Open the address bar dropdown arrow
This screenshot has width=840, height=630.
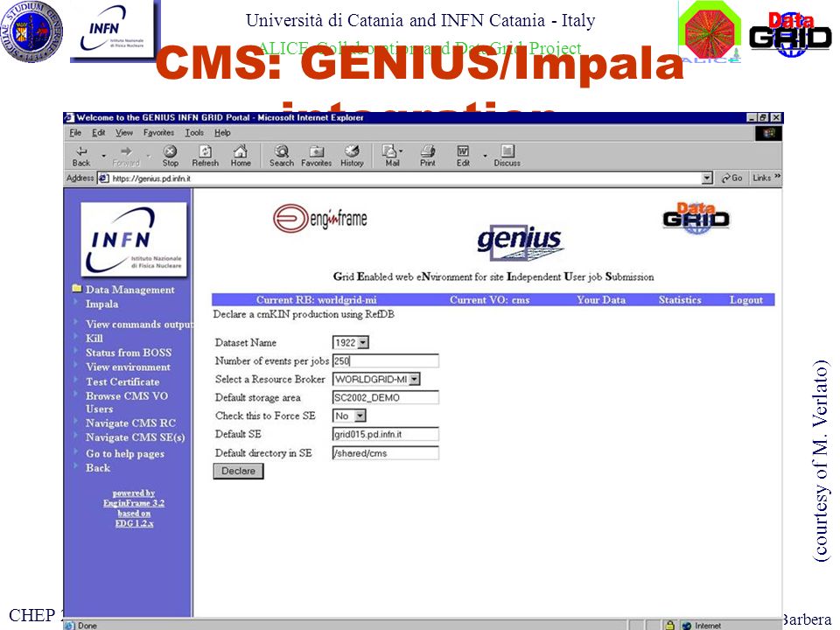707,178
